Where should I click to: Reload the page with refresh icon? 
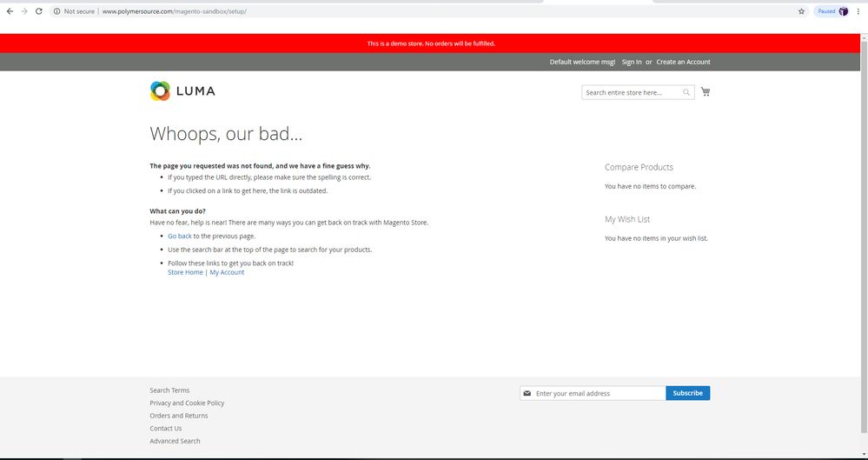point(39,11)
